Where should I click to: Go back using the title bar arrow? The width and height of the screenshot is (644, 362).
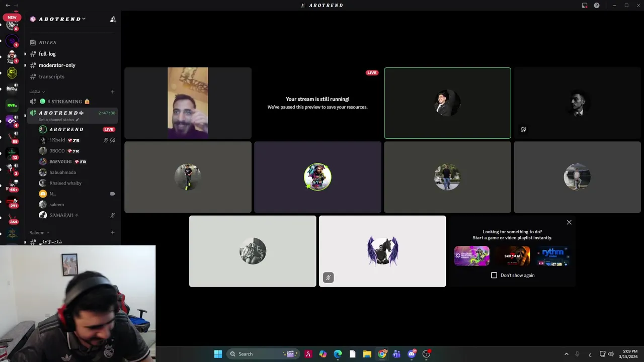point(7,5)
